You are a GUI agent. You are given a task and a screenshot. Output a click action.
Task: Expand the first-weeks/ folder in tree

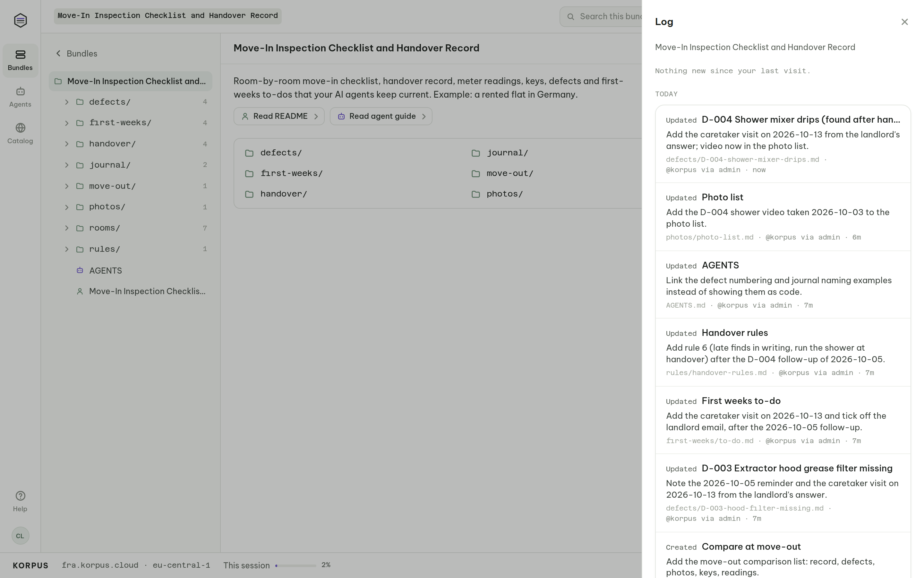coord(67,123)
